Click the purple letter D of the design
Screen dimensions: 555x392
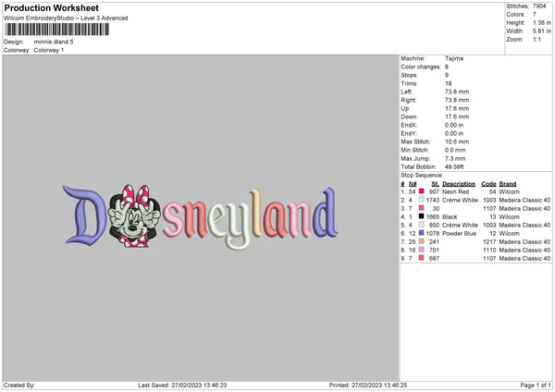click(x=85, y=214)
